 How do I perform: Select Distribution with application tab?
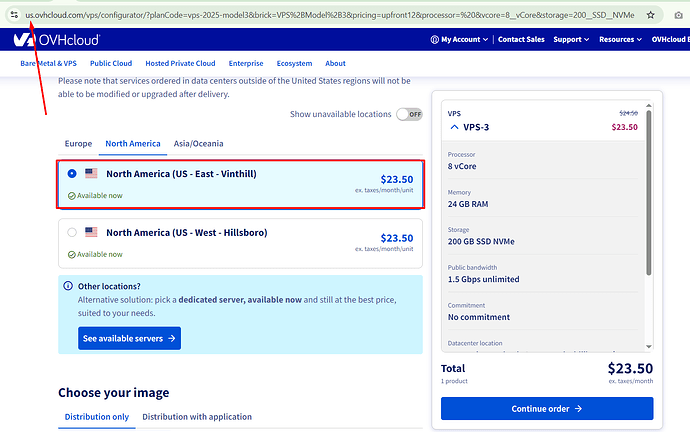197,417
